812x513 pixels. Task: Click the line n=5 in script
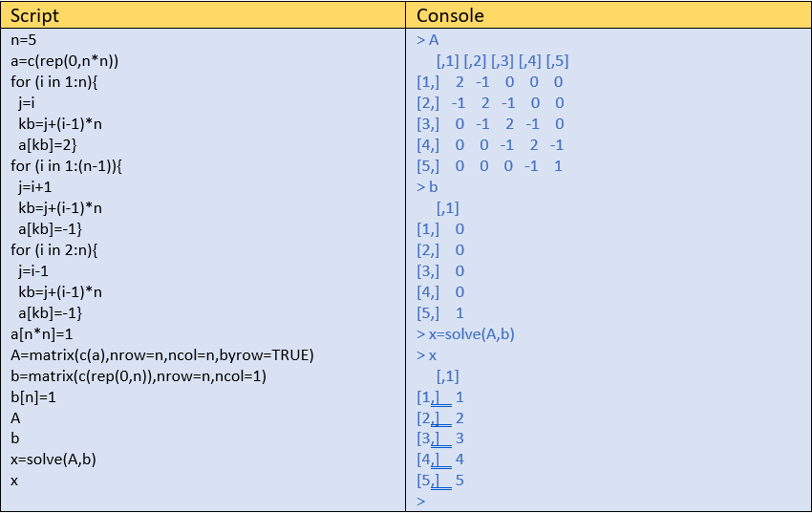click(x=24, y=40)
